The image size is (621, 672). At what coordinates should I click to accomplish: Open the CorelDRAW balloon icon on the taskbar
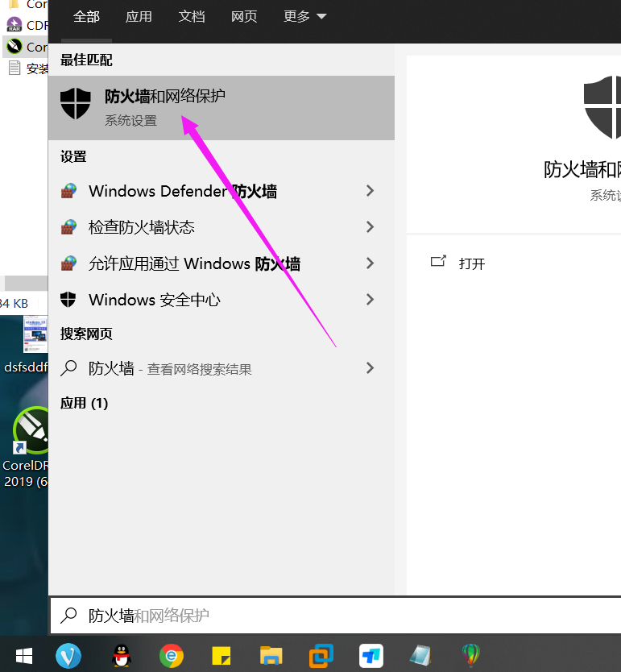[x=471, y=656]
